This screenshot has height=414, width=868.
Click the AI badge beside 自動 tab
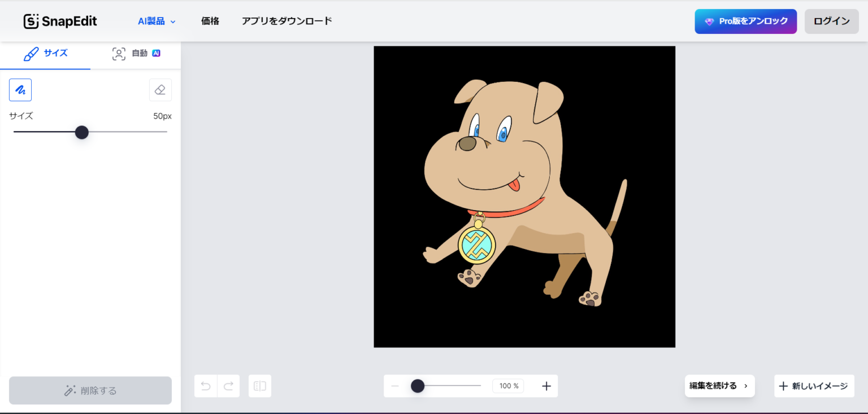click(x=155, y=53)
